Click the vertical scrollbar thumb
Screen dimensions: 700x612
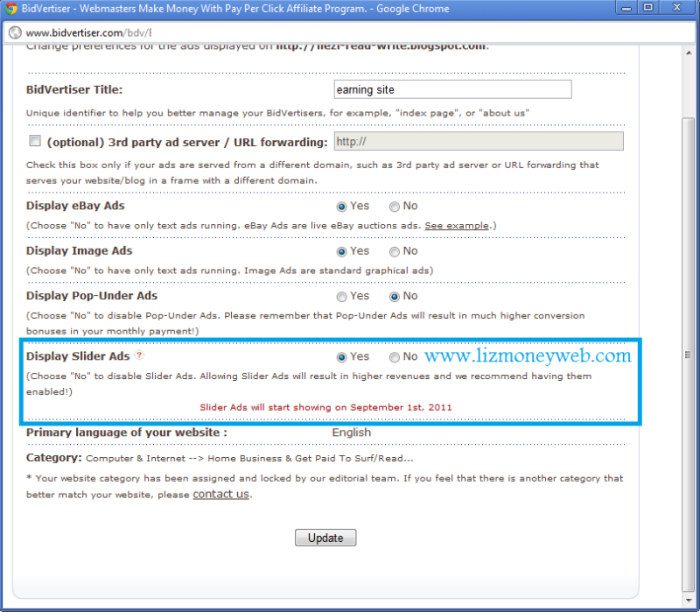click(689, 355)
